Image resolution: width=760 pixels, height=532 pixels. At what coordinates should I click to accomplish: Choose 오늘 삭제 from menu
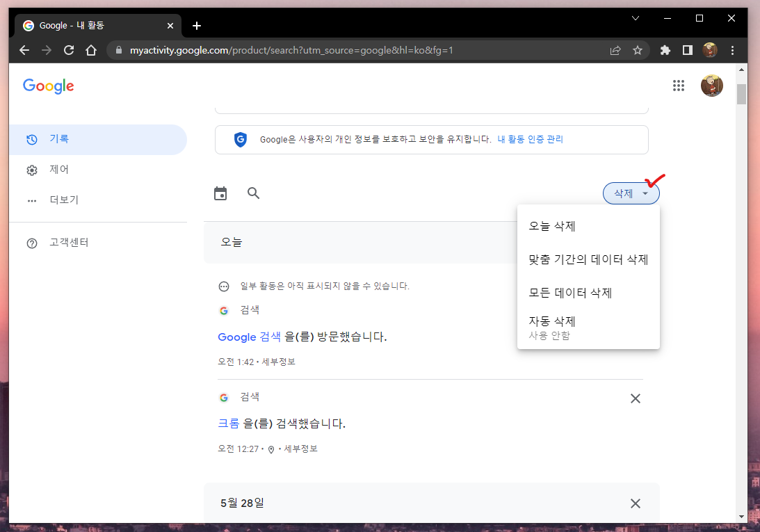coord(588,226)
